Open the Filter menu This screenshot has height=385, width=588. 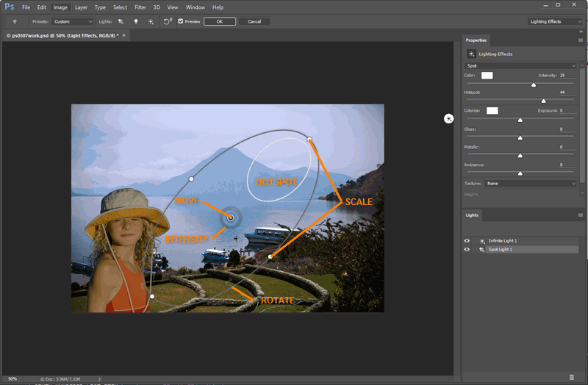pos(140,7)
